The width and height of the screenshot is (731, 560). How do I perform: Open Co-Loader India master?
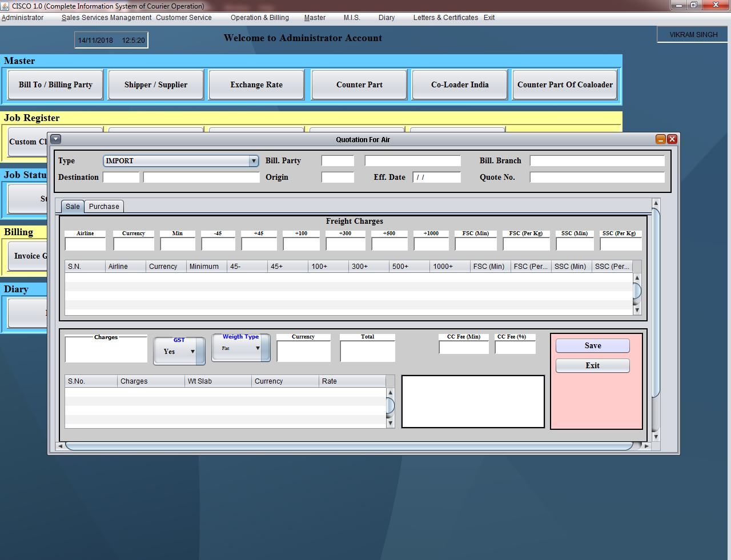point(460,84)
